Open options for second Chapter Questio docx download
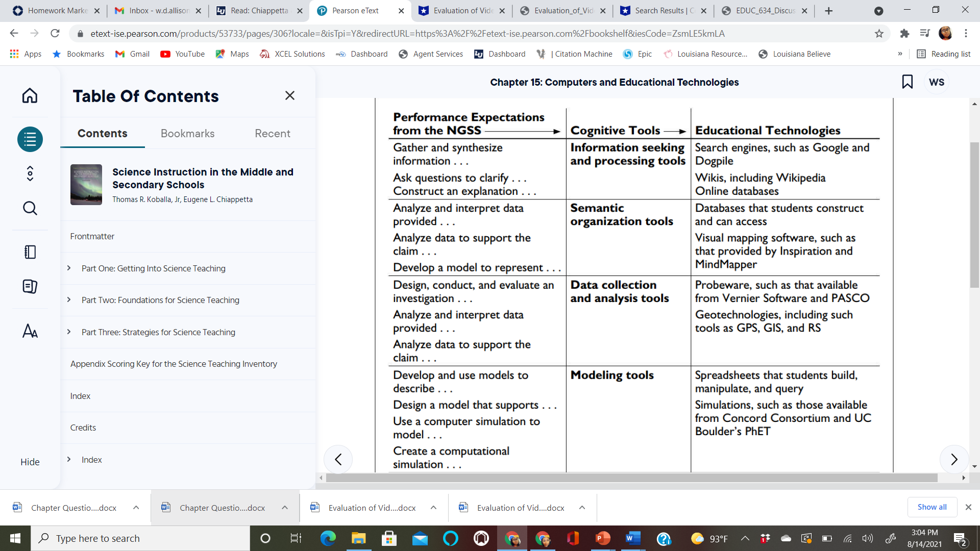The image size is (980, 551). tap(285, 508)
